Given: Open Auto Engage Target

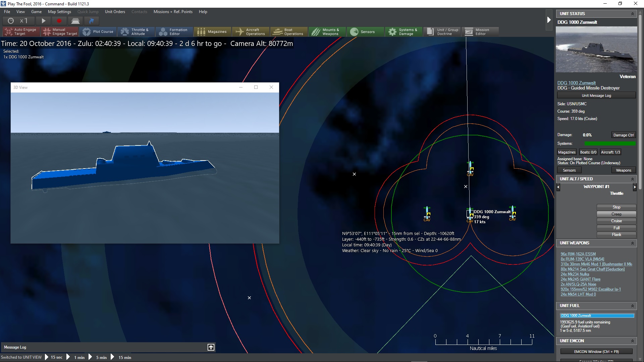Looking at the screenshot, I should pyautogui.click(x=21, y=32).
